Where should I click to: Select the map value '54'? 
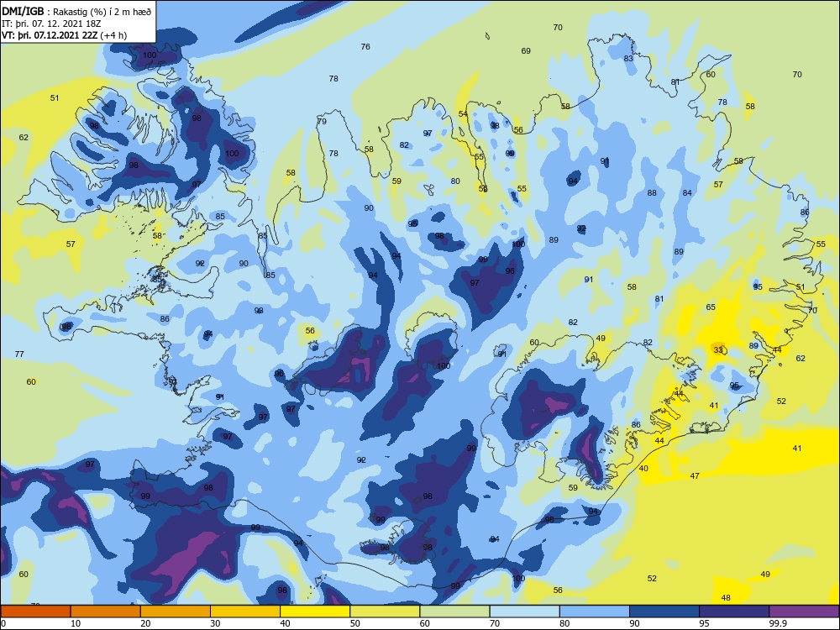click(x=464, y=114)
